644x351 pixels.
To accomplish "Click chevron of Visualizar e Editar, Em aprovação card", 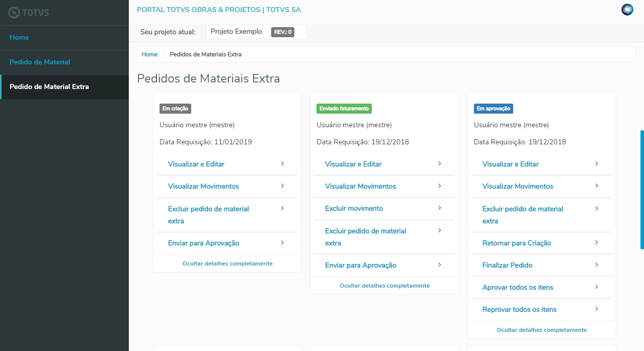I will point(597,164).
